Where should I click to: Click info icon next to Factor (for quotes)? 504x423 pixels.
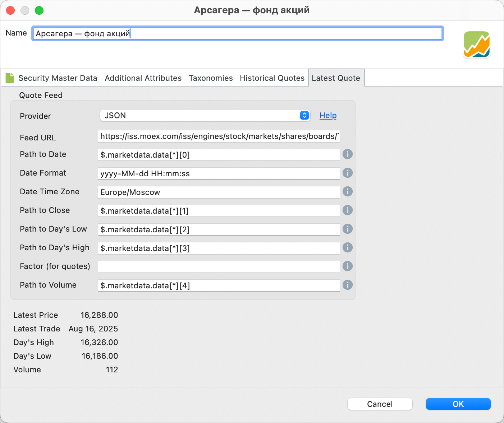pos(347,266)
